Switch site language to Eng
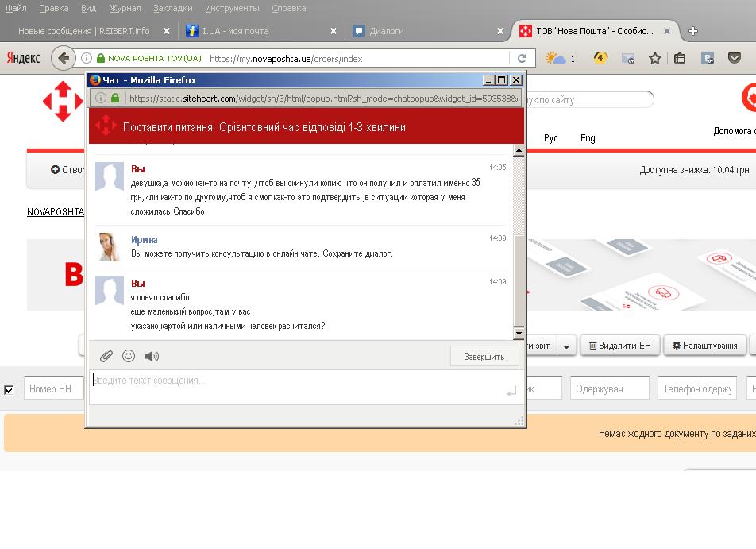Viewport: 756px width, 549px height. tap(588, 138)
